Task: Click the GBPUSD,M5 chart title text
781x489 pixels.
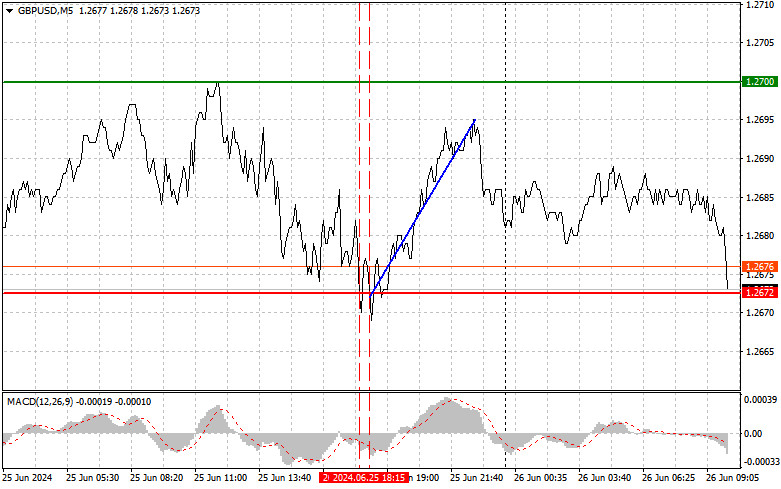Action: click(45, 10)
